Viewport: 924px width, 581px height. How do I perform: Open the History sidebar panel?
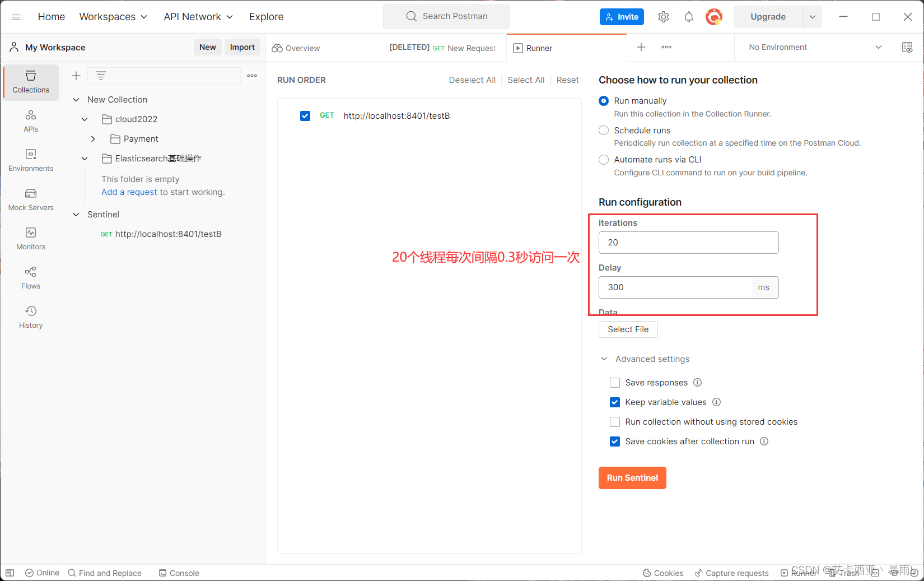click(x=31, y=318)
